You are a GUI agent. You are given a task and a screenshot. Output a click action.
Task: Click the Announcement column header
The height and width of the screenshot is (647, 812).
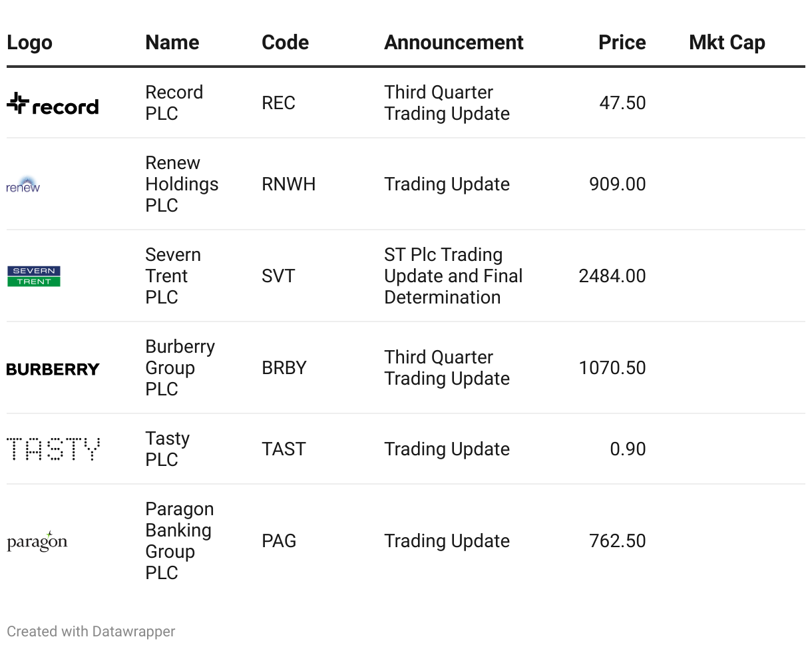453,43
